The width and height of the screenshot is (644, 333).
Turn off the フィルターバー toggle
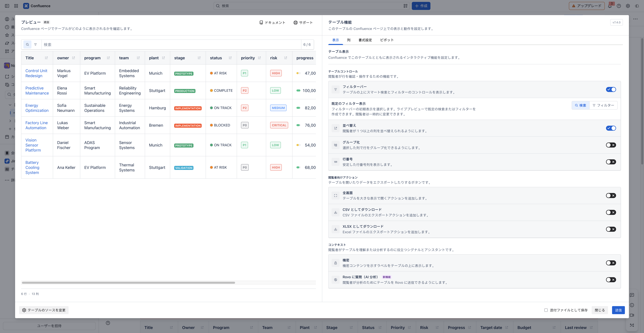[x=611, y=89]
